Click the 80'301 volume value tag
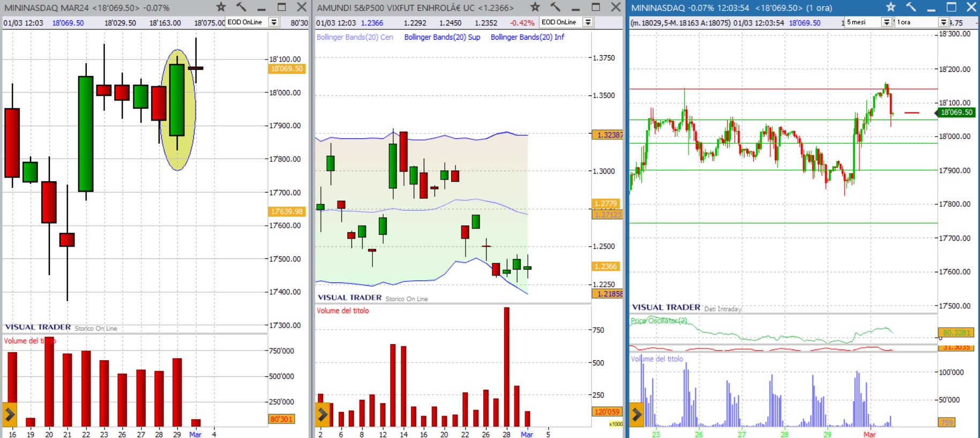The width and height of the screenshot is (980, 438). click(282, 419)
